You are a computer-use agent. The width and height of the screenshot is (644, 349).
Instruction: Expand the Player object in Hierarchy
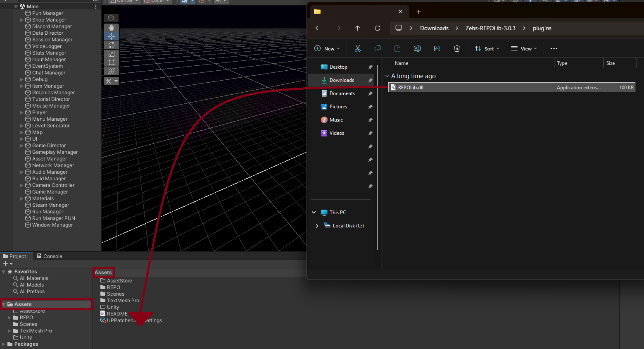click(x=21, y=112)
